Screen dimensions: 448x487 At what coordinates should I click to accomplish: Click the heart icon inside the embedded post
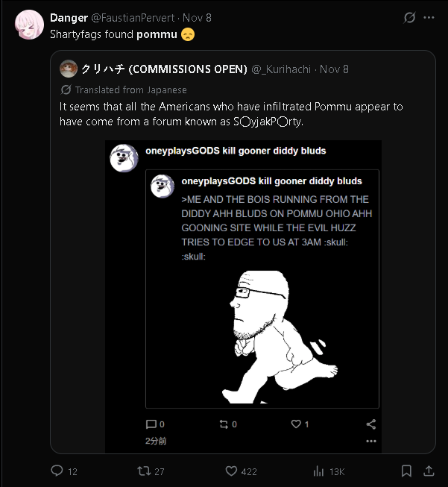click(296, 424)
